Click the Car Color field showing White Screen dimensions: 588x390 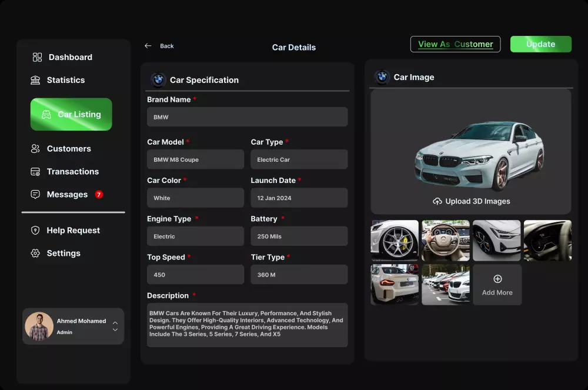[x=195, y=198]
